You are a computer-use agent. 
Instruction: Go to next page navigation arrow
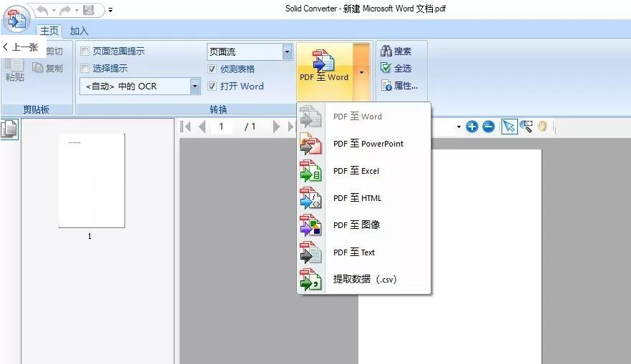pyautogui.click(x=276, y=127)
